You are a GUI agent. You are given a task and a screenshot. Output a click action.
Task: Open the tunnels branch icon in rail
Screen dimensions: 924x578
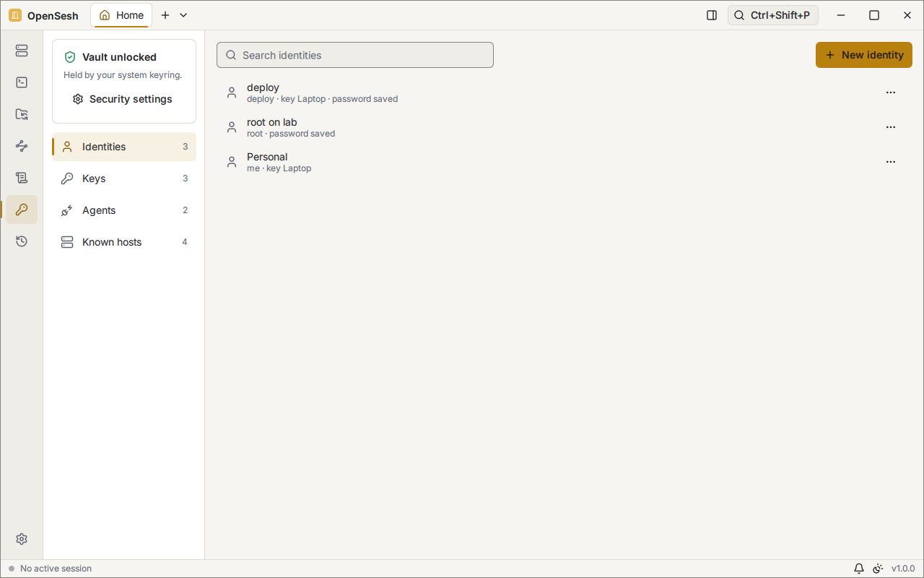(x=22, y=146)
